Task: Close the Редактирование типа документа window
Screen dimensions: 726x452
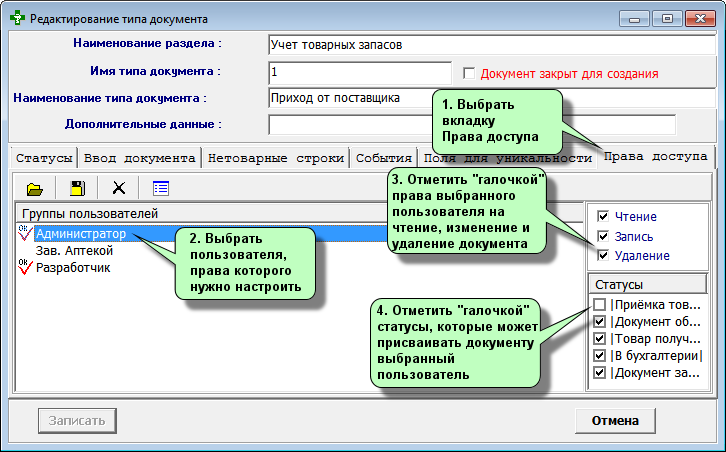Action: coord(700,19)
